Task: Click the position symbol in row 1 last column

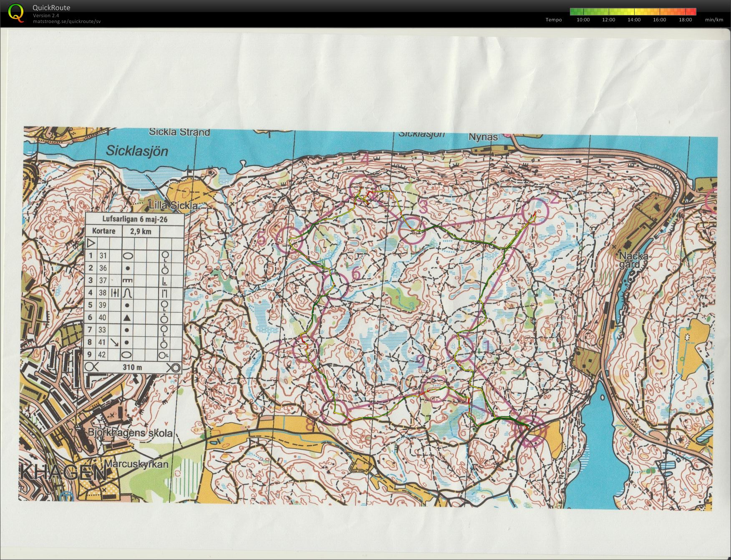Action: [x=165, y=256]
